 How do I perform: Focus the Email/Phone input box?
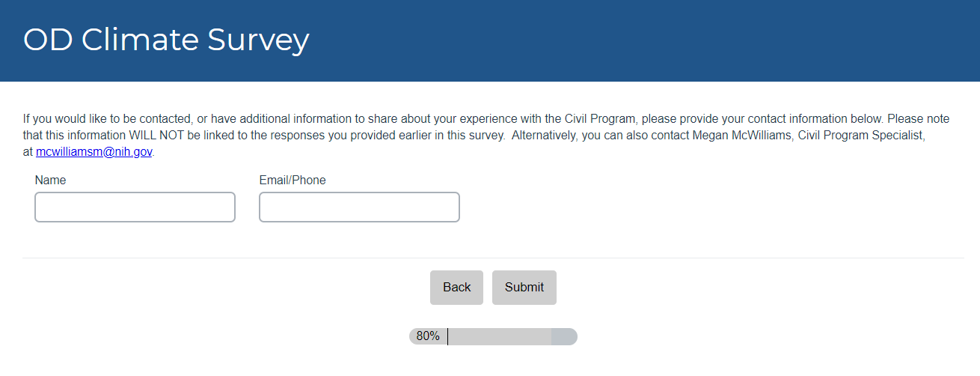coord(359,207)
